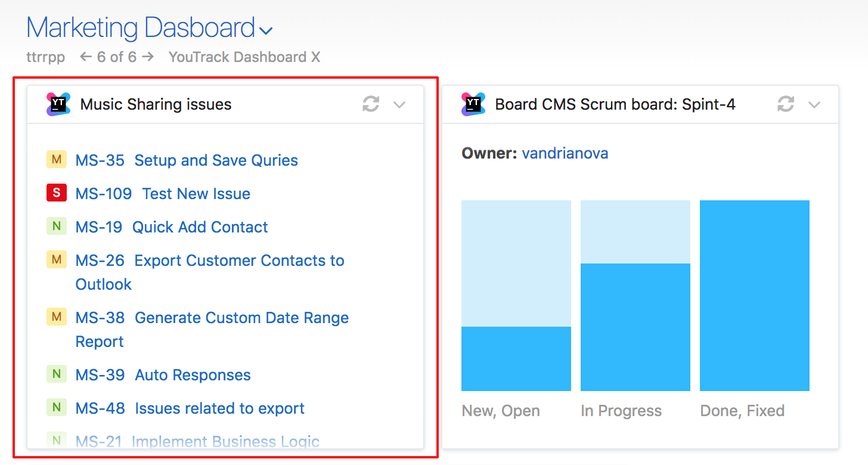Screen dimensions: 868x465
Task: Click green N priority badge for MS-39
Action: [56, 374]
